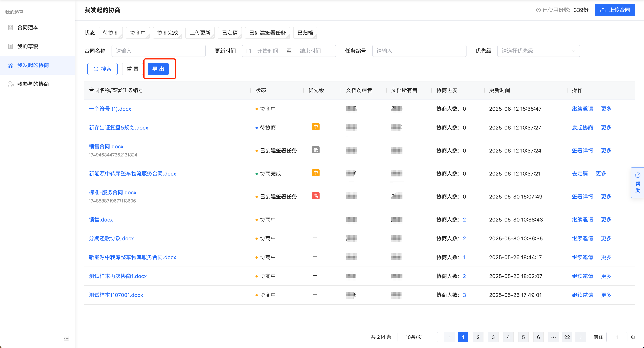This screenshot has width=644, height=348.
Task: Toggle the 已归档 status filter
Action: click(305, 33)
